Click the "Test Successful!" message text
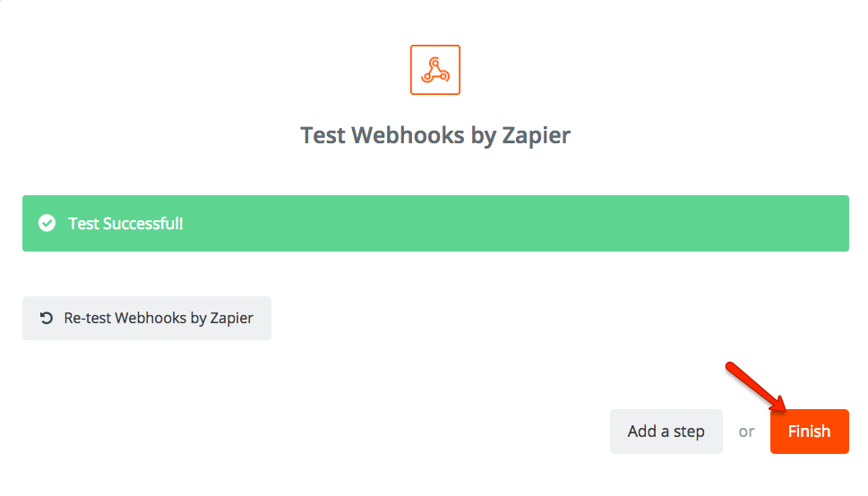868x496 pixels. tap(125, 223)
